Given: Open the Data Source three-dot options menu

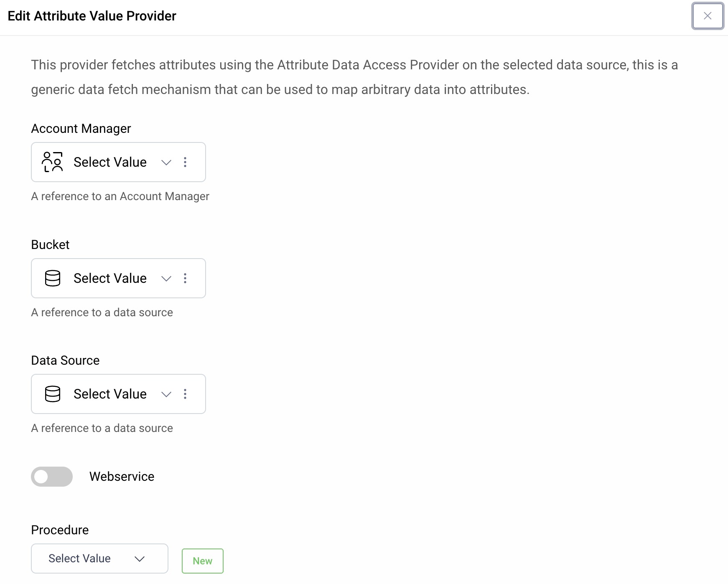Looking at the screenshot, I should (185, 394).
